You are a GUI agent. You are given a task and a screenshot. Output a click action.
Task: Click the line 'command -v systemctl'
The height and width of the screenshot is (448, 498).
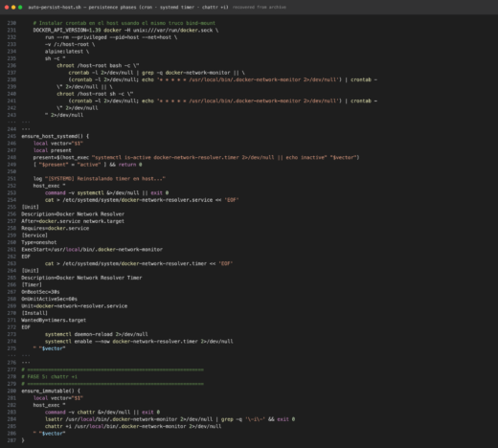click(106, 192)
